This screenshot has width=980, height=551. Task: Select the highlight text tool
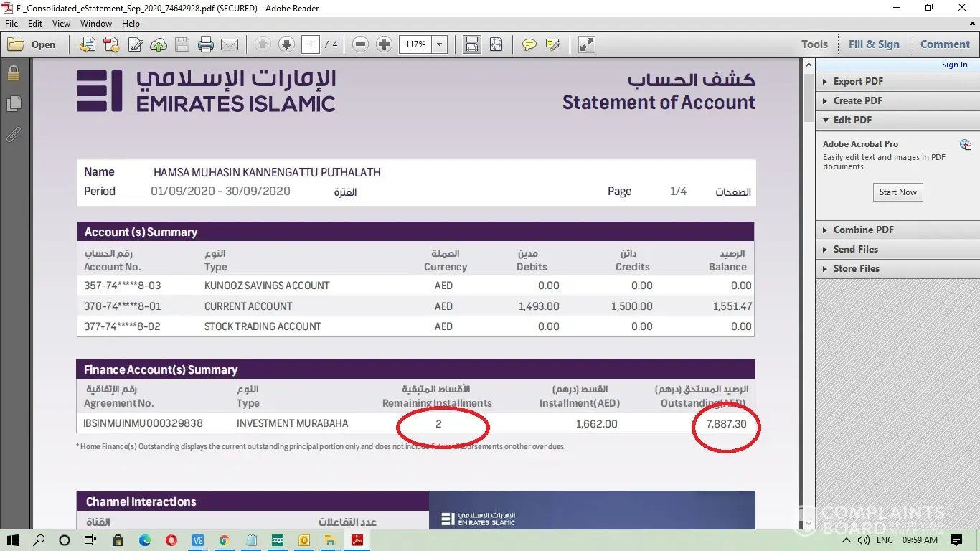(552, 44)
